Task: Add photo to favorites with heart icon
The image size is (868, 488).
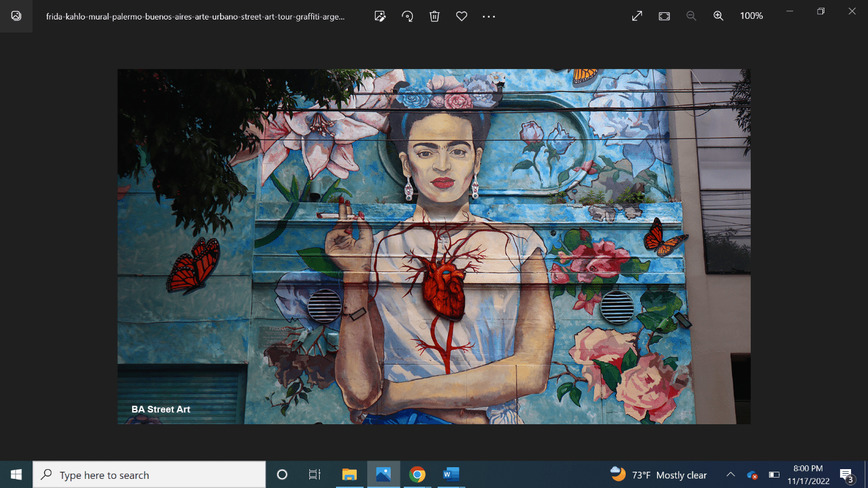Action: (462, 16)
